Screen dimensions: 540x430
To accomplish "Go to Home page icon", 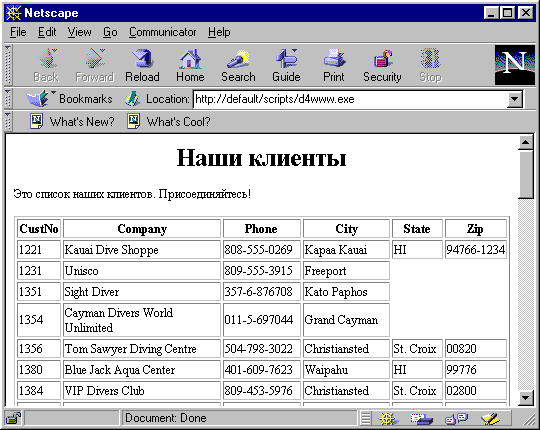I will (190, 65).
